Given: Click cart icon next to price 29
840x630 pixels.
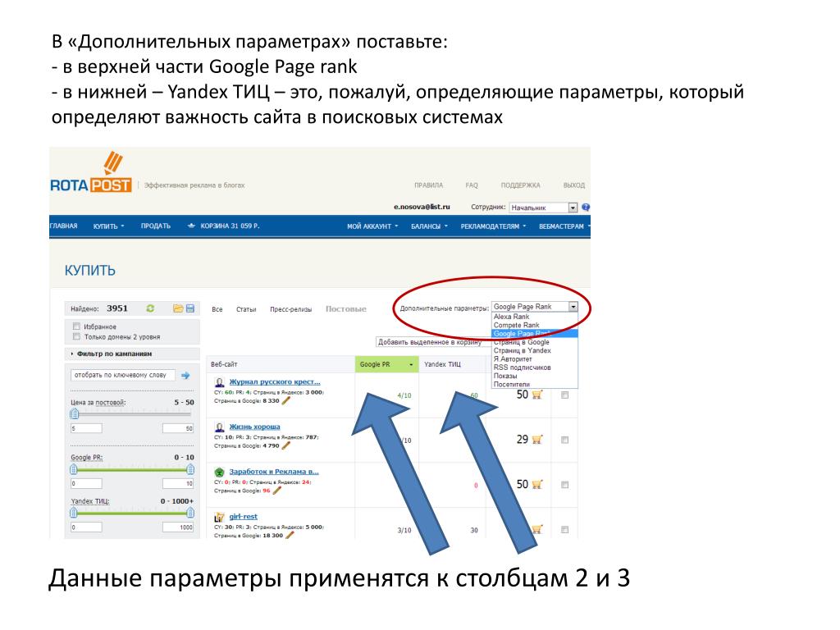Looking at the screenshot, I should 537,440.
